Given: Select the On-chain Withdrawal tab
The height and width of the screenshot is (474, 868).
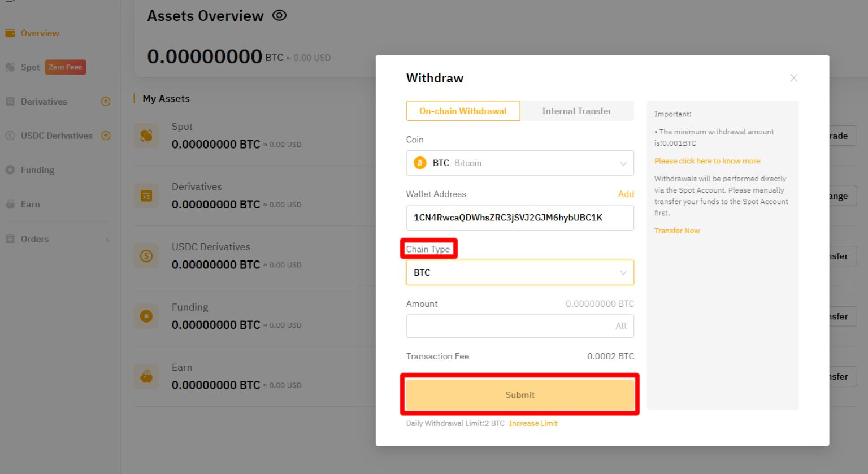Looking at the screenshot, I should coord(463,111).
